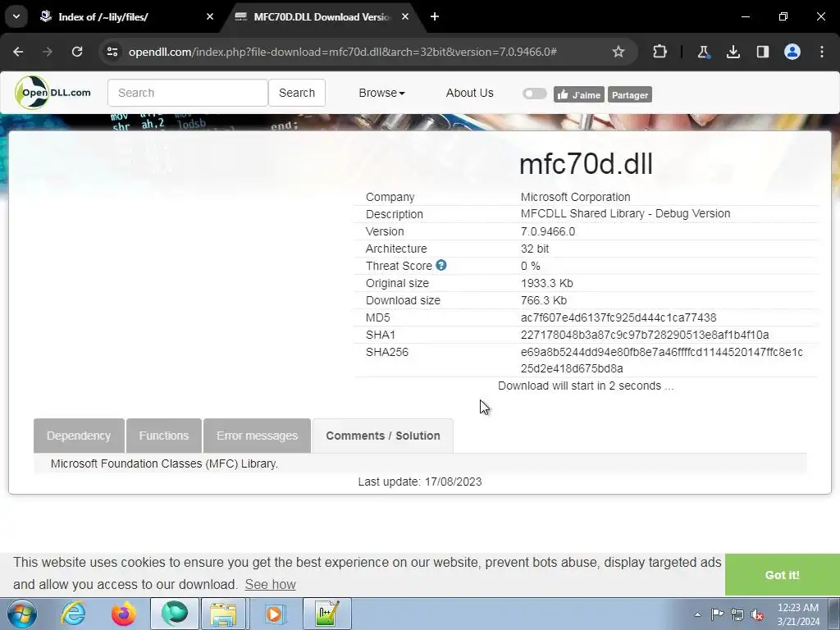
Task: Open media player taskbar icon
Action: pyautogui.click(x=274, y=614)
